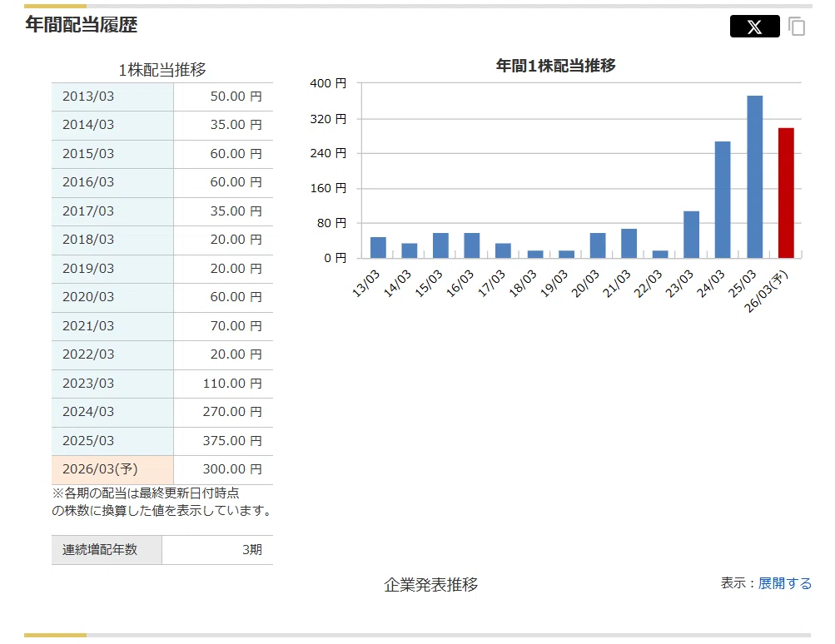Click the 375.00 円 dividend value
The width and height of the screenshot is (835, 644).
pyautogui.click(x=232, y=441)
